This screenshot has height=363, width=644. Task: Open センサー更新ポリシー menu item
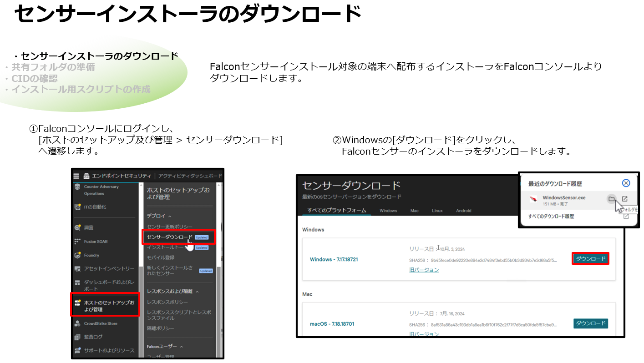[170, 227]
